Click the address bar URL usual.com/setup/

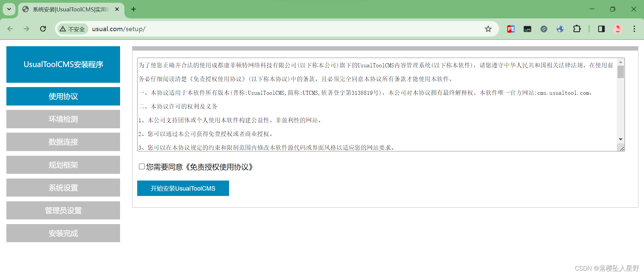pyautogui.click(x=119, y=29)
